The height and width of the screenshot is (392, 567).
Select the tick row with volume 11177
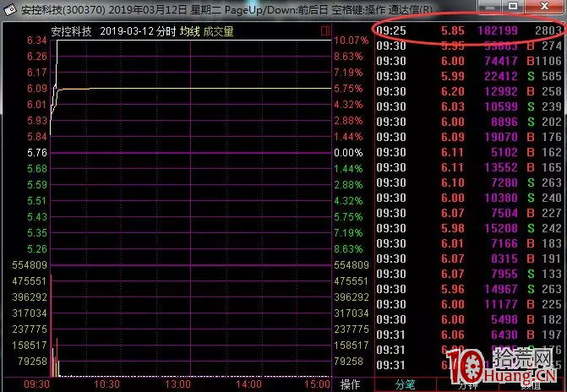(469, 304)
